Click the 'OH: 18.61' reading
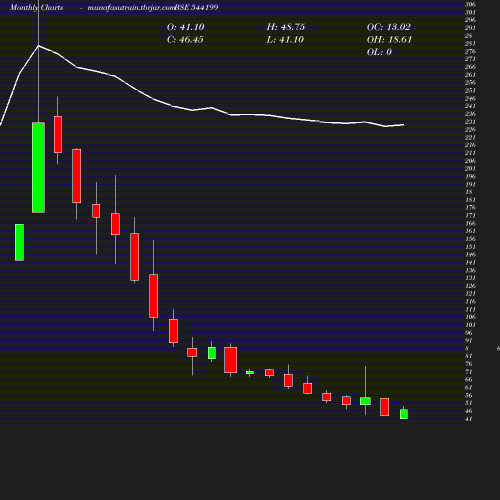Image resolution: width=500 pixels, height=500 pixels. [389, 40]
